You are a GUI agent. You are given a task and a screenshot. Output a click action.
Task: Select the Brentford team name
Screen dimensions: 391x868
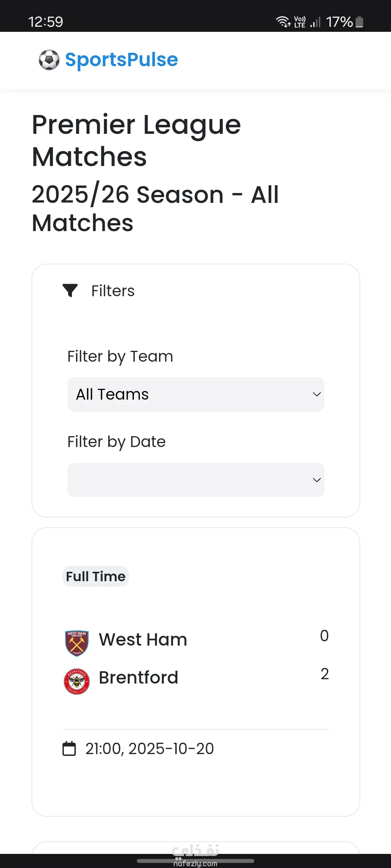coord(139,677)
